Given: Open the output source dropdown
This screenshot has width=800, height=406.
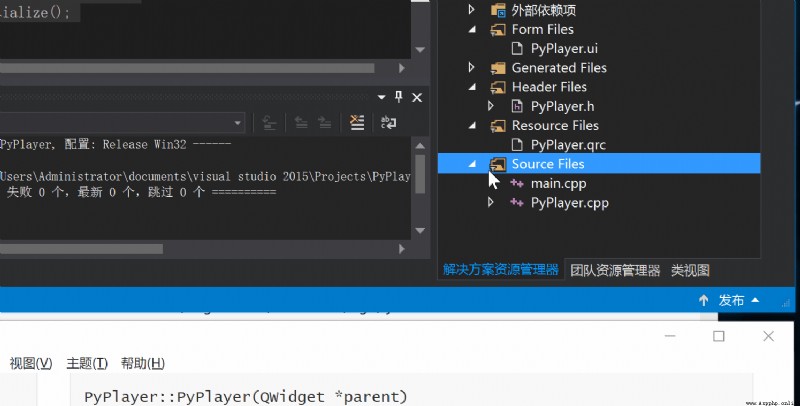Looking at the screenshot, I should [237, 123].
